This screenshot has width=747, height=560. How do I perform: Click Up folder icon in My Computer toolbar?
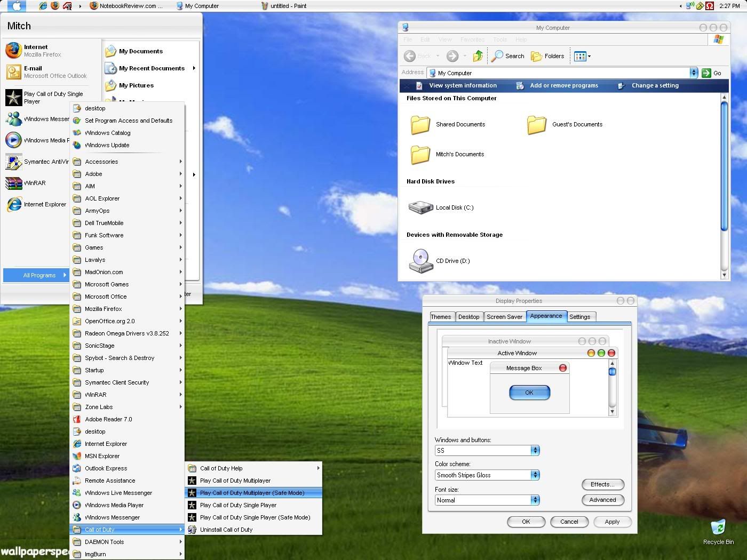pyautogui.click(x=478, y=56)
